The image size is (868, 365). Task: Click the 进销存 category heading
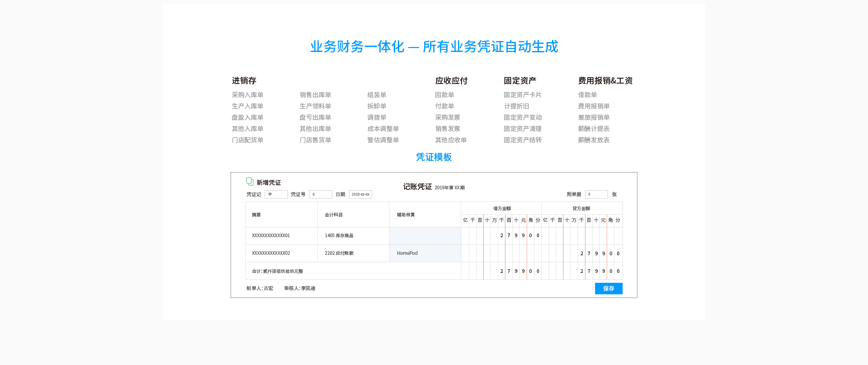[244, 81]
